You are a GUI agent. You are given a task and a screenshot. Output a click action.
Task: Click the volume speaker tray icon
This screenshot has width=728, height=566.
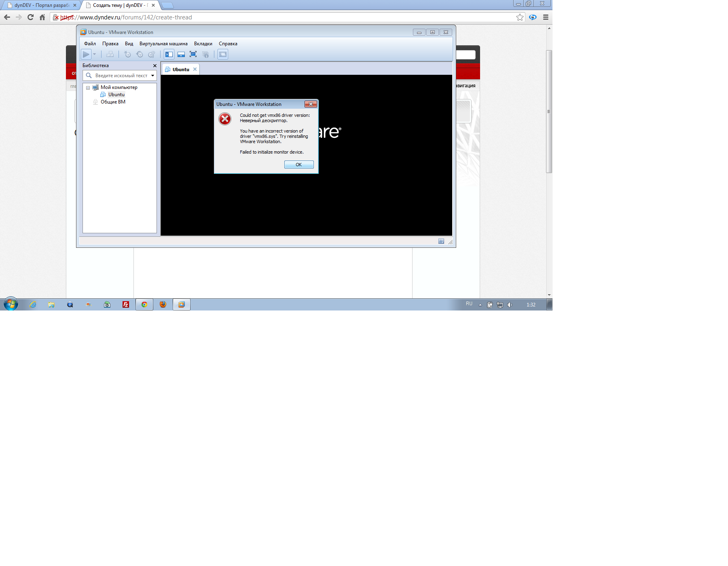[x=510, y=305]
